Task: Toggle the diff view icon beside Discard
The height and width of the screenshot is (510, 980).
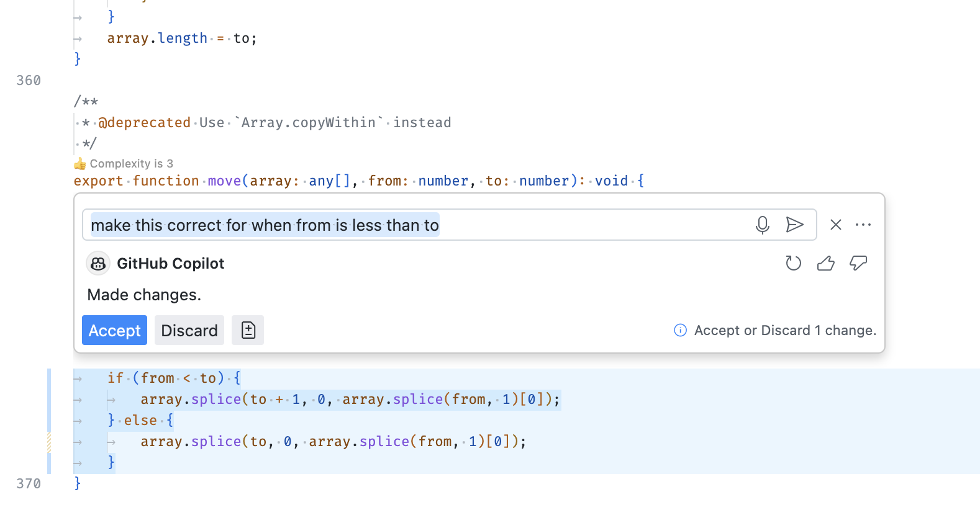Action: [x=248, y=330]
